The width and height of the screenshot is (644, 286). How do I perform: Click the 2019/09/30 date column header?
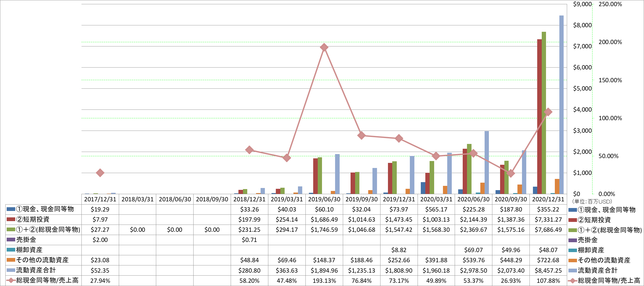pos(362,199)
